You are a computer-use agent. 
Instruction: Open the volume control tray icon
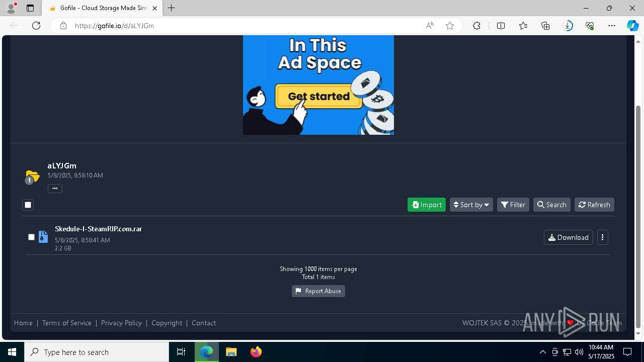pyautogui.click(x=579, y=352)
